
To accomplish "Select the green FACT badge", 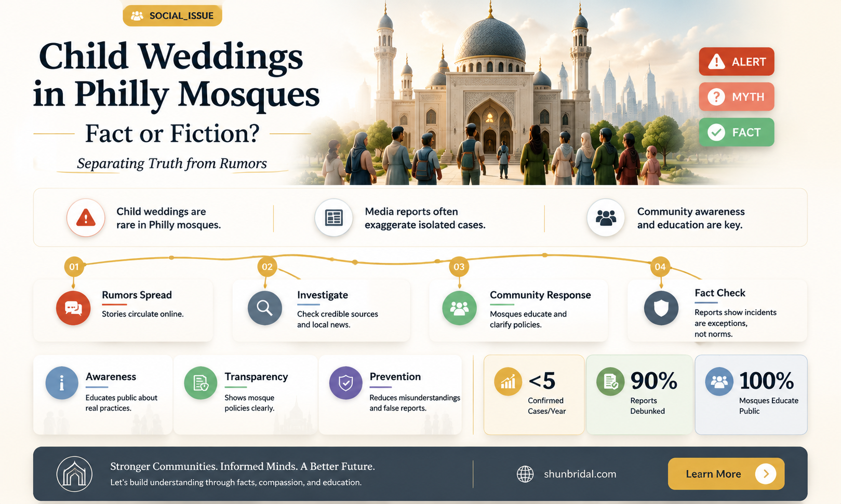I will 736,132.
